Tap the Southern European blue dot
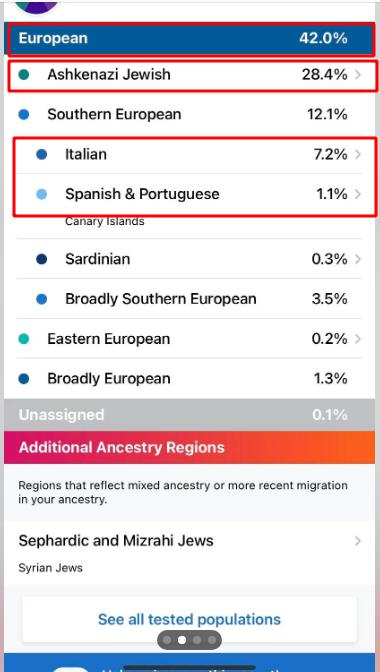Screen dimensions: 380x672 point(24,114)
